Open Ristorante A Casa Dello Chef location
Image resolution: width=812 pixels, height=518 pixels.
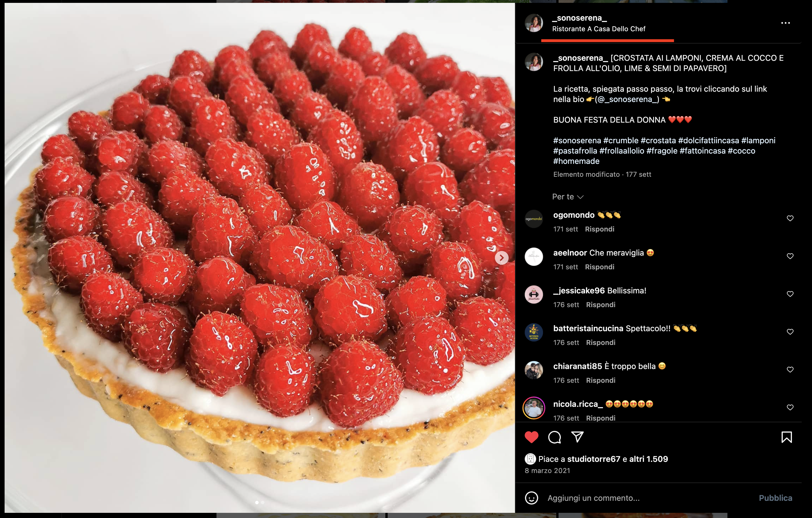[x=599, y=29]
